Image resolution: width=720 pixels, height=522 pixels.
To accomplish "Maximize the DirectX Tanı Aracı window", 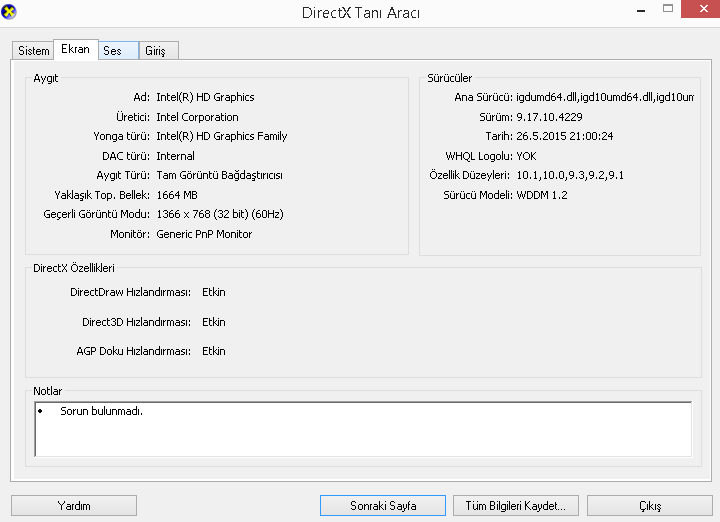I will coord(669,8).
